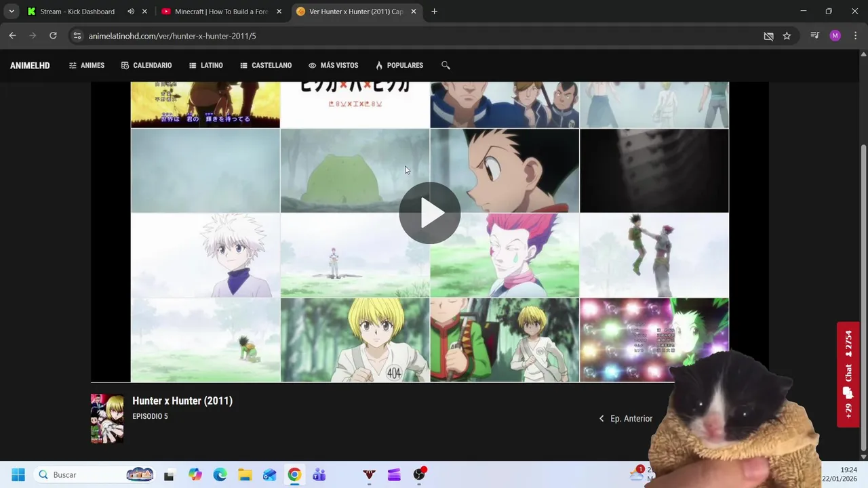Click the taskbar Buscar search box
The width and height of the screenshot is (868, 488).
94,474
